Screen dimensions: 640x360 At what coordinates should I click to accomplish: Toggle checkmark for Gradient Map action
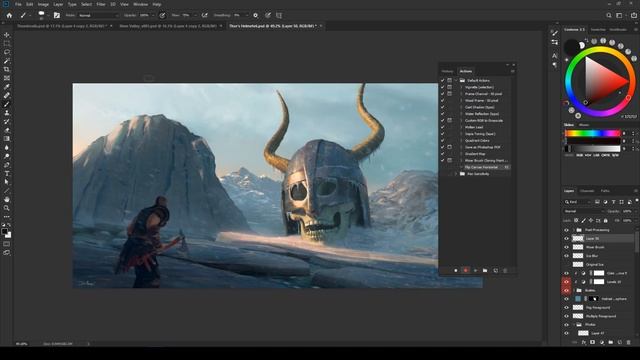click(x=442, y=154)
